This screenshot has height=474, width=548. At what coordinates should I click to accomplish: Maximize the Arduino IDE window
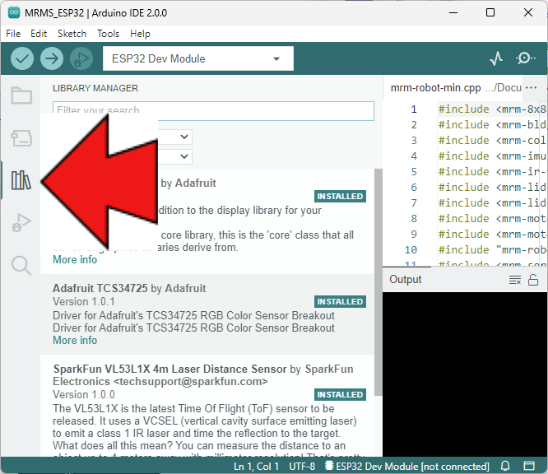coord(490,13)
